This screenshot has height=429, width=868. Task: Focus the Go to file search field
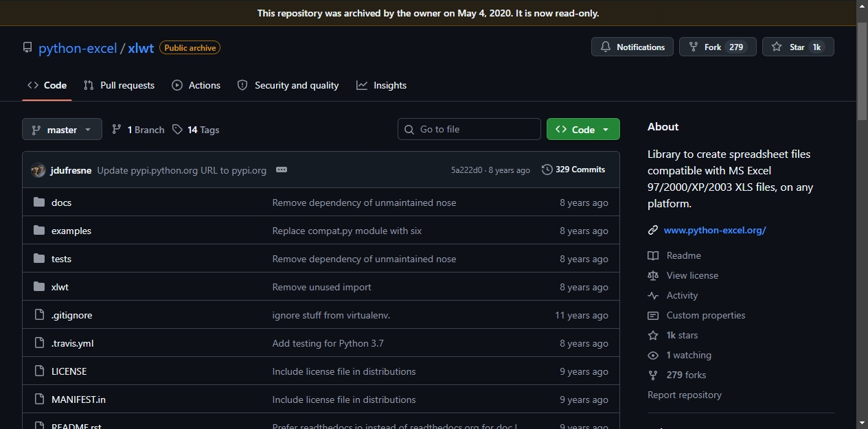click(469, 129)
